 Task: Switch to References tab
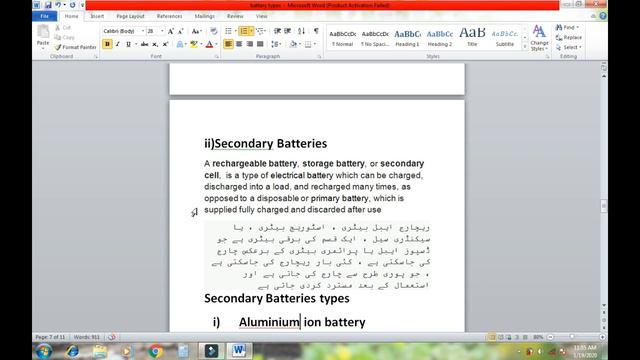click(x=169, y=16)
